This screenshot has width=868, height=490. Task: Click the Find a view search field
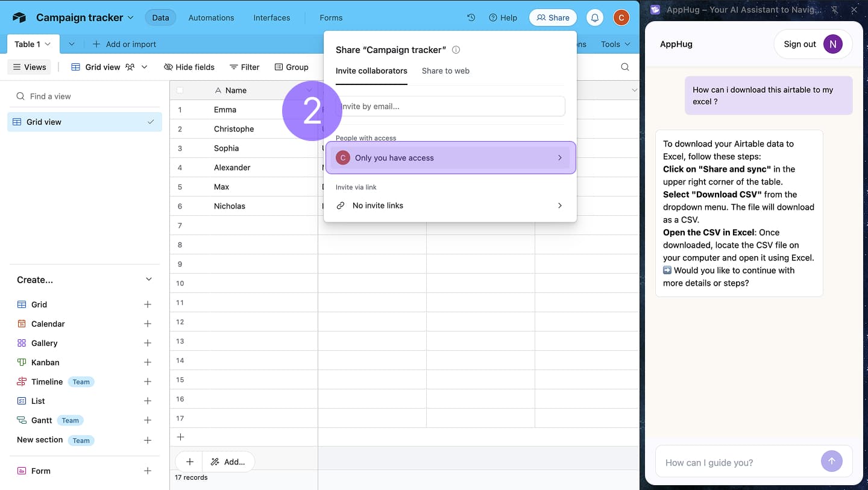pos(84,96)
